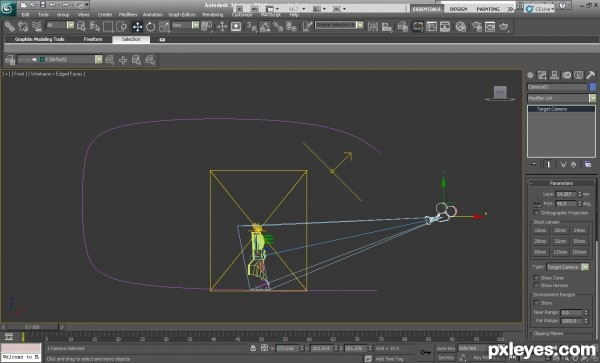The image size is (600, 363).
Task: Open the Motion command panel tab
Action: 566,75
